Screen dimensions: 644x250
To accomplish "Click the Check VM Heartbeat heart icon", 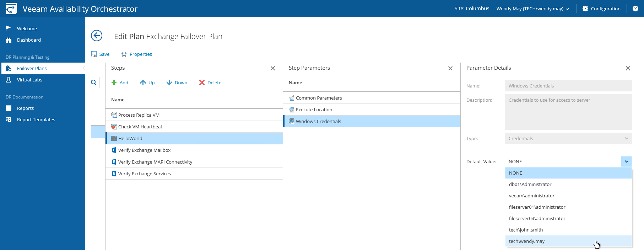I will 114,127.
